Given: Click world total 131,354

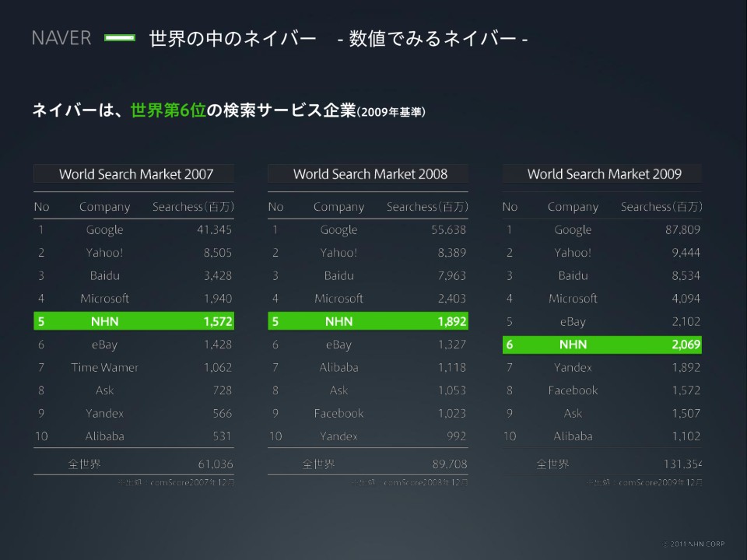Looking at the screenshot, I should [682, 464].
